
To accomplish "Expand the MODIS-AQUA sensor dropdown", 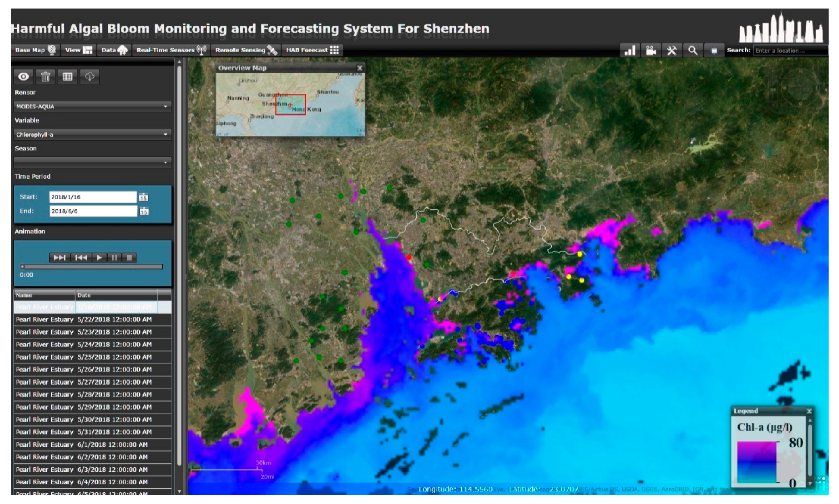I will coord(92,106).
